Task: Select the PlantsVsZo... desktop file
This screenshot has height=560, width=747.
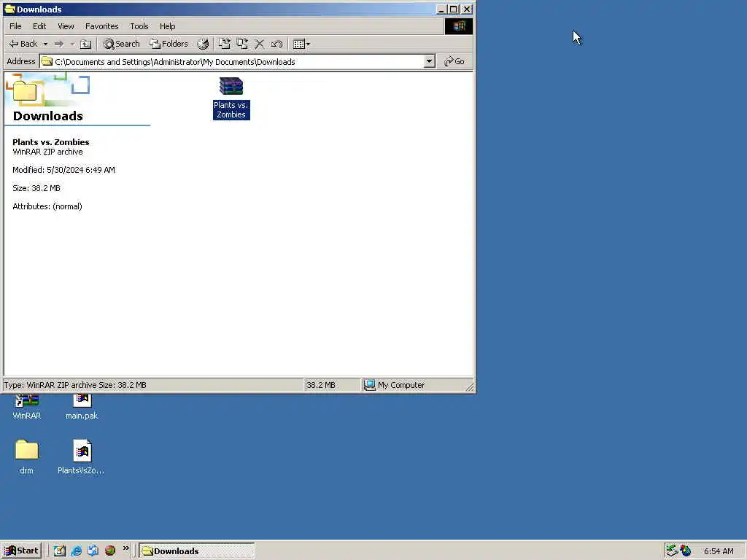Action: tap(81, 456)
